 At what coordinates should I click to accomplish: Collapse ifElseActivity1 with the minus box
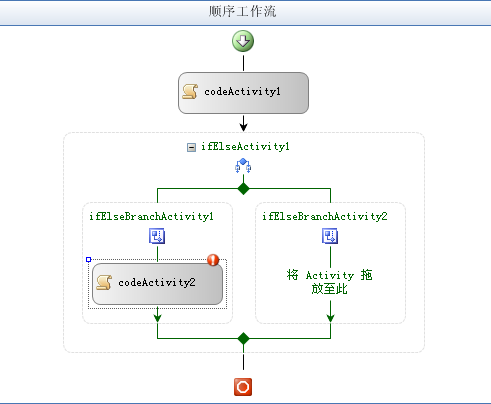coord(191,147)
